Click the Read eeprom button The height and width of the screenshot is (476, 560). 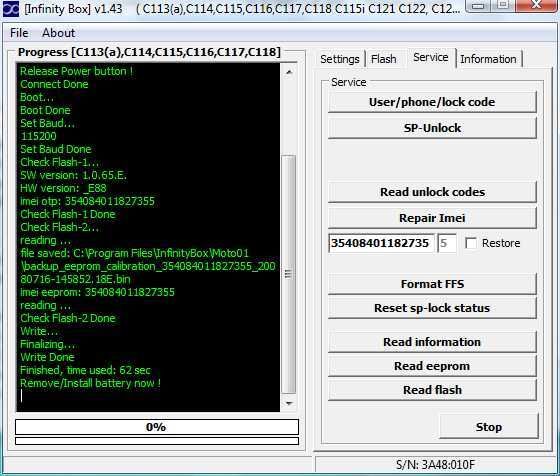(x=432, y=366)
